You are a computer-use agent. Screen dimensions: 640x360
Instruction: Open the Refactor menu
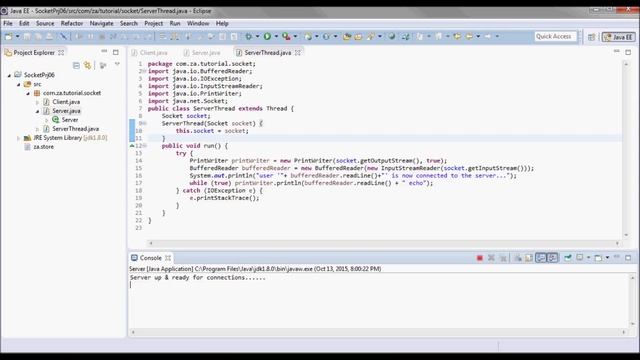coord(72,23)
